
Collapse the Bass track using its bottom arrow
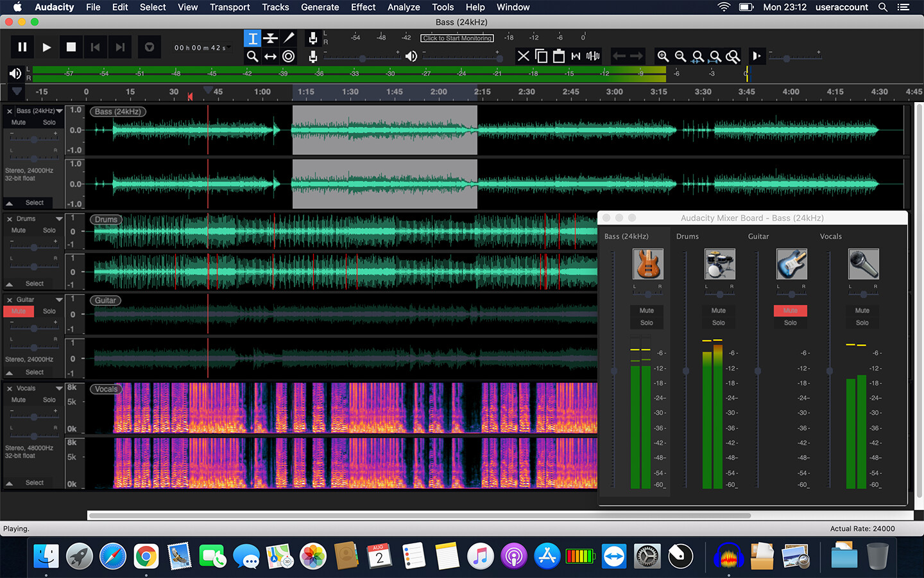coord(10,203)
